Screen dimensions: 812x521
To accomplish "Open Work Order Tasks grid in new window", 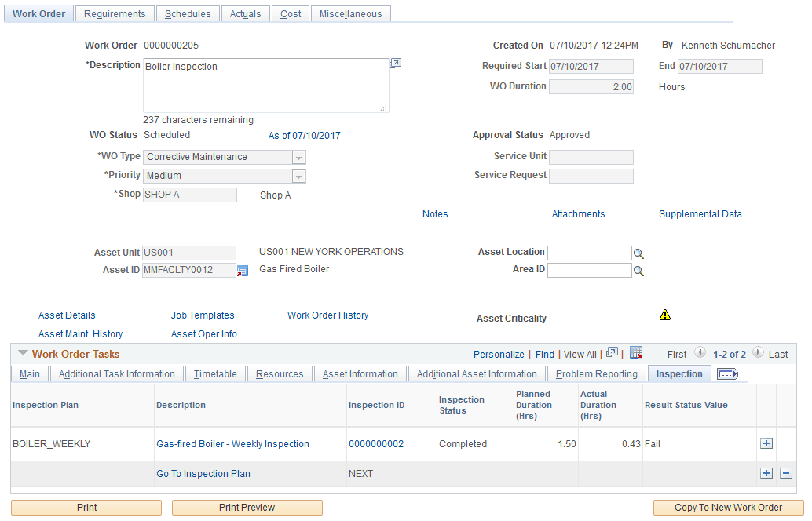I will click(612, 353).
